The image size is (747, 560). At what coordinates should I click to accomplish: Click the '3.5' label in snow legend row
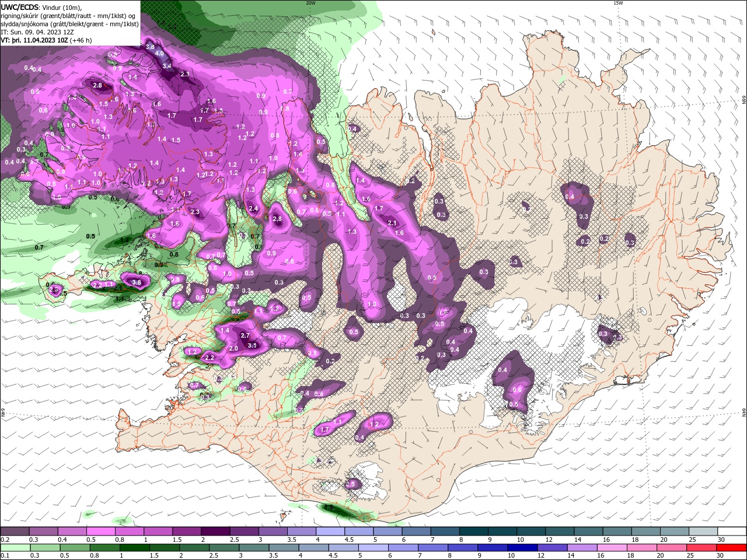pyautogui.click(x=292, y=540)
